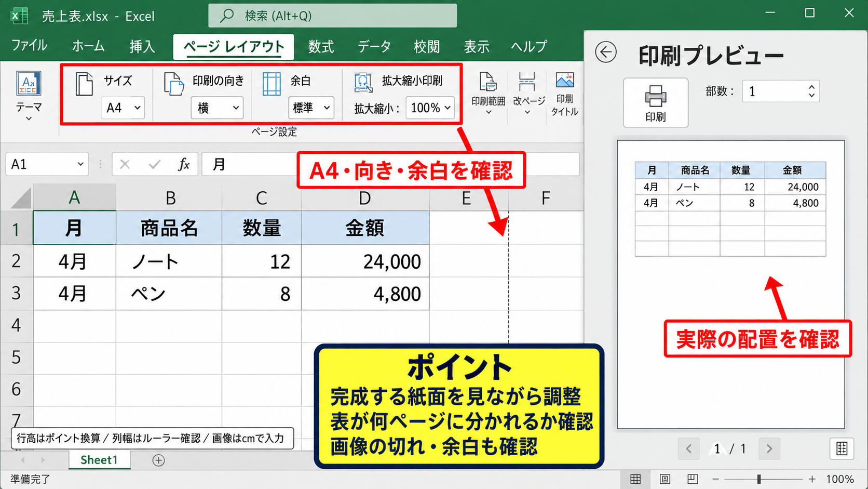
Task: Open the データ tab
Action: 374,46
